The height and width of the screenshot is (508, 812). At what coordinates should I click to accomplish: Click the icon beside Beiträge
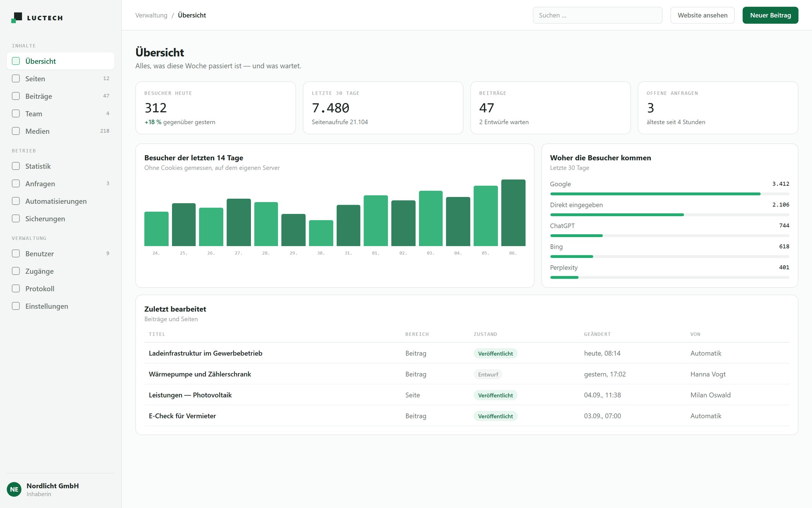16,96
